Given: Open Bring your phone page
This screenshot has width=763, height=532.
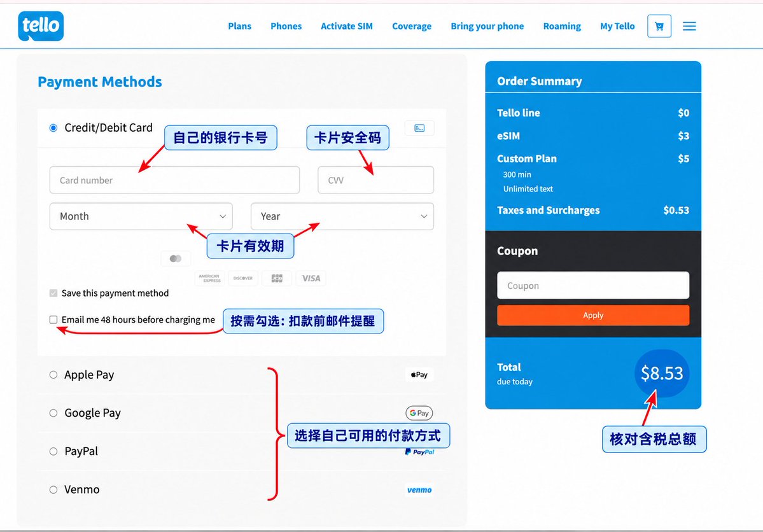Looking at the screenshot, I should pos(487,26).
